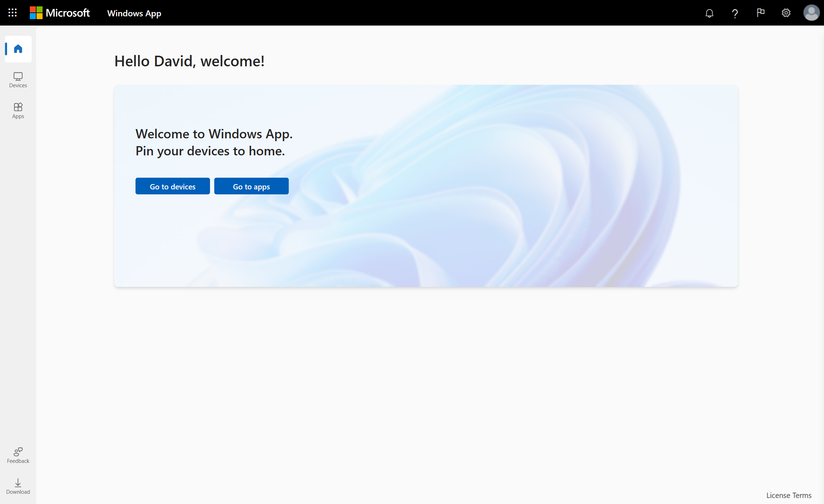824x504 pixels.
Task: Click the Help question mark icon
Action: (735, 12)
